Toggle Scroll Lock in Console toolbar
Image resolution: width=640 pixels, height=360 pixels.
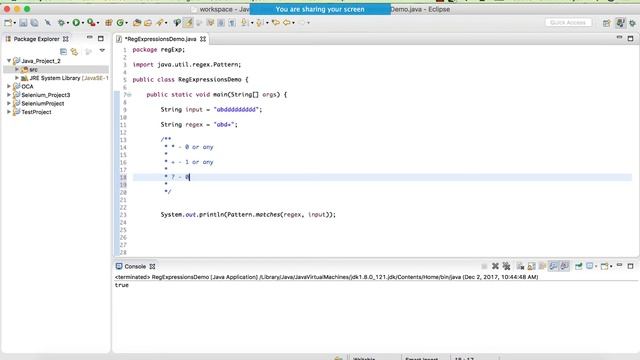tap(531, 266)
